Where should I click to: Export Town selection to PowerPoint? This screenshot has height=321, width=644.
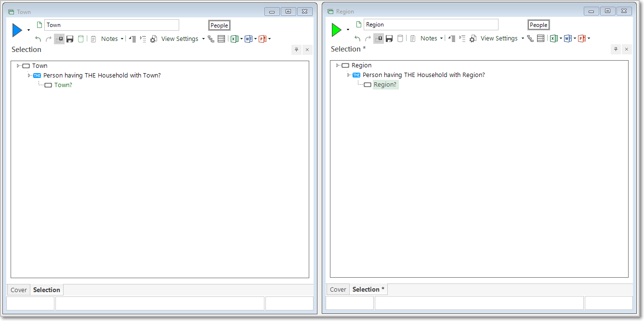coord(263,39)
